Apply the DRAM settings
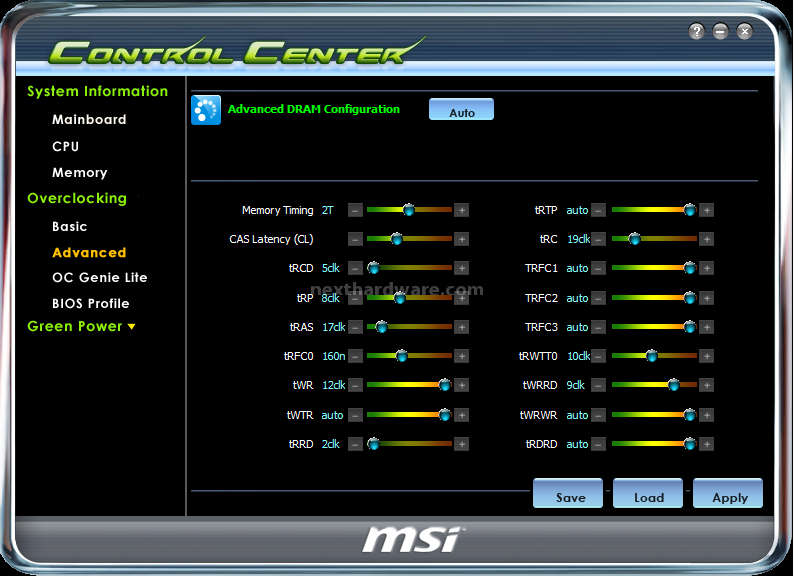Image resolution: width=793 pixels, height=576 pixels. (728, 493)
